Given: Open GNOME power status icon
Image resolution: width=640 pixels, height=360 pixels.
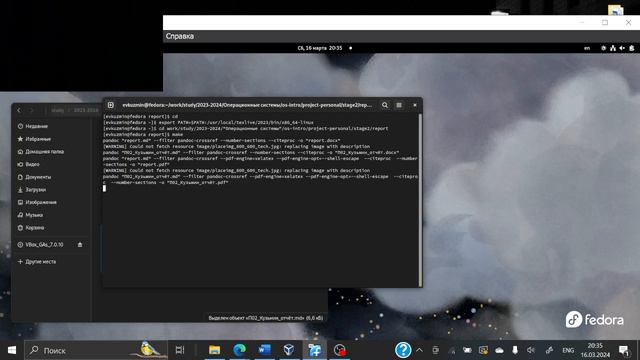Looking at the screenshot, I should click(632, 48).
